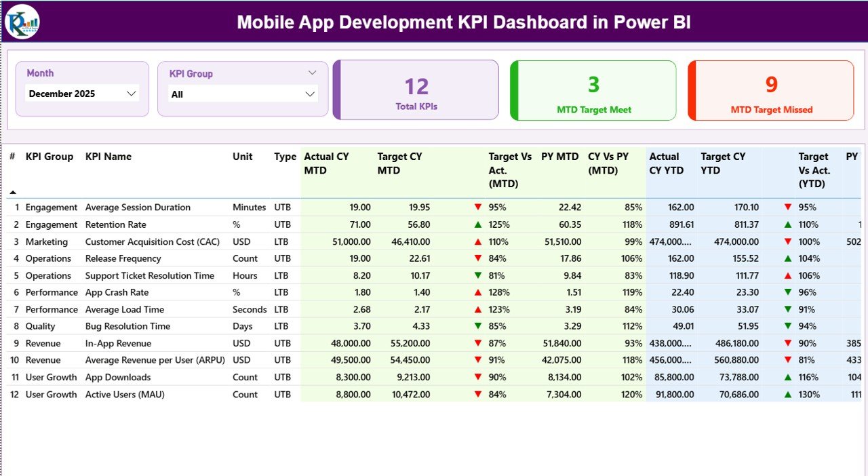Click the sort arrow under the # column header
Viewport: 868px width, 476px height.
[12, 192]
